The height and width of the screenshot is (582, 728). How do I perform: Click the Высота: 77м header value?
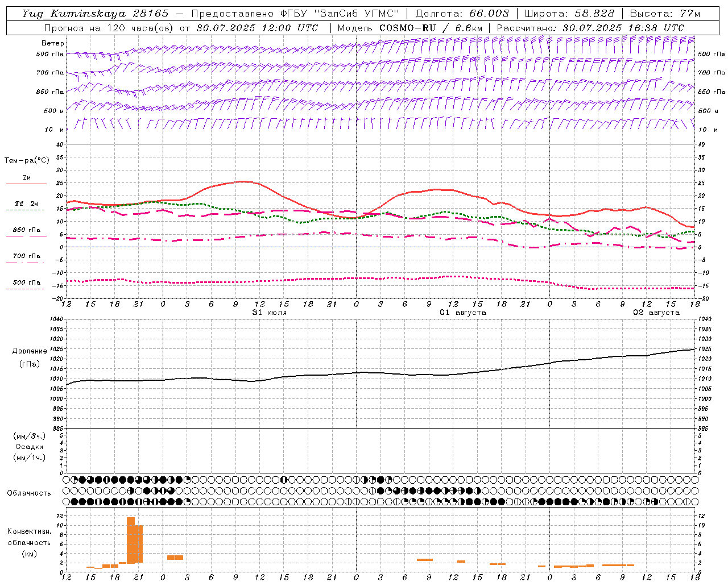(x=665, y=14)
